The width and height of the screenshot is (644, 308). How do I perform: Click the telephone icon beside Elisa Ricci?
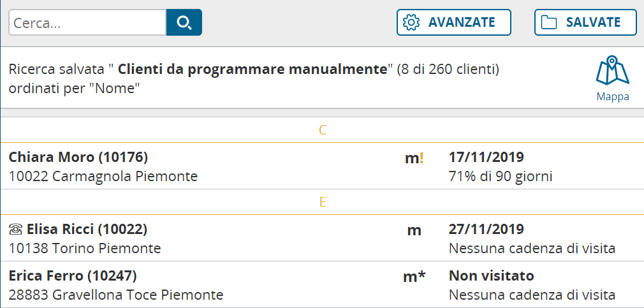[16, 230]
